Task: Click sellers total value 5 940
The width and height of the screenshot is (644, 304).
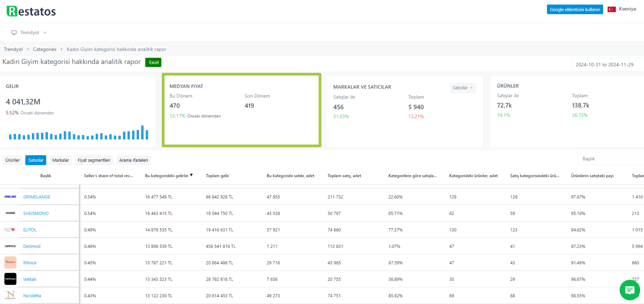Action: 416,107
